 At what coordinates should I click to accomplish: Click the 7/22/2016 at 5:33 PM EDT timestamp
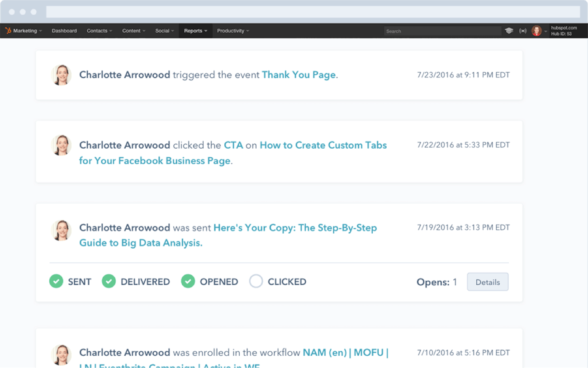point(463,145)
